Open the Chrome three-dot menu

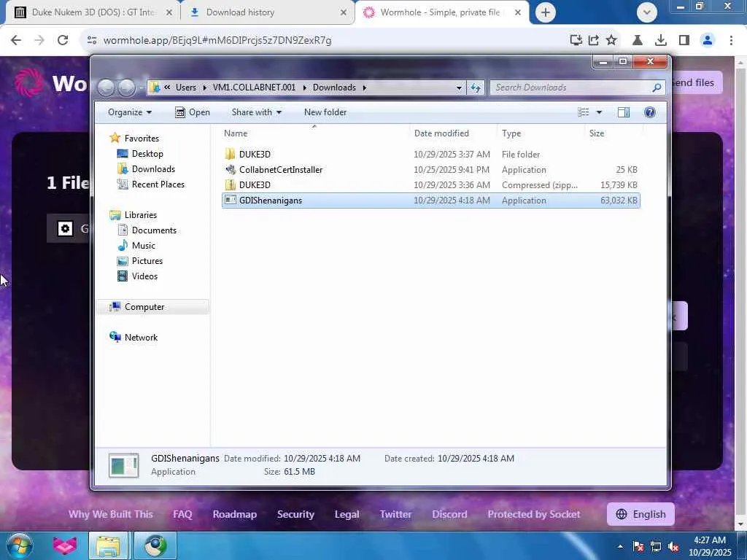coord(731,40)
